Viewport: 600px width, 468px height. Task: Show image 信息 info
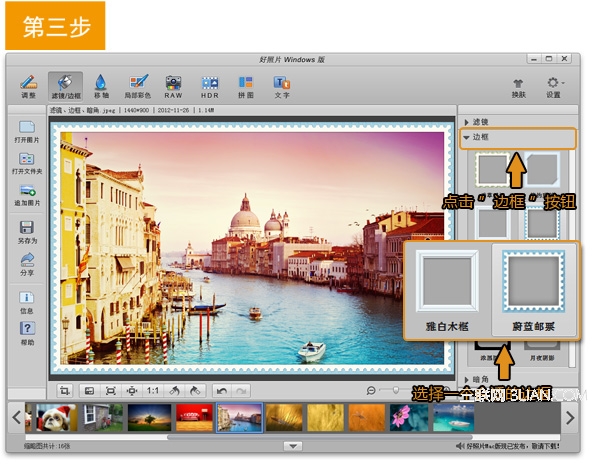click(27, 303)
